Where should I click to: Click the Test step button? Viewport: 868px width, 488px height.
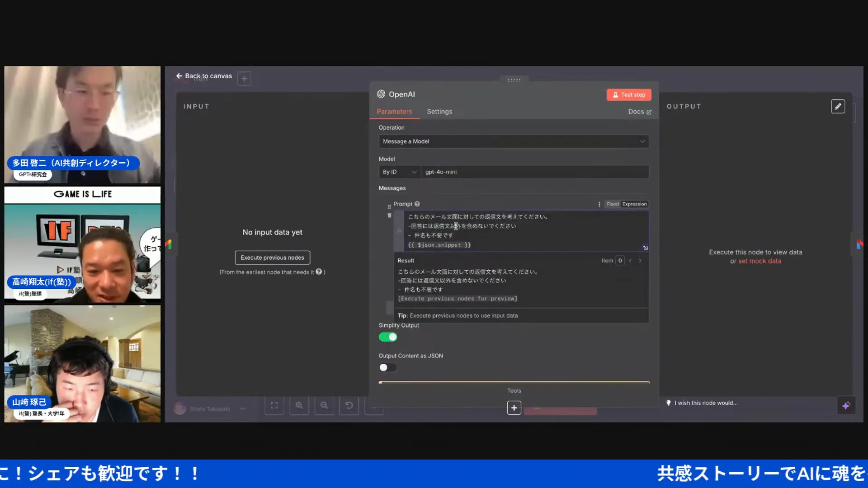pyautogui.click(x=629, y=95)
